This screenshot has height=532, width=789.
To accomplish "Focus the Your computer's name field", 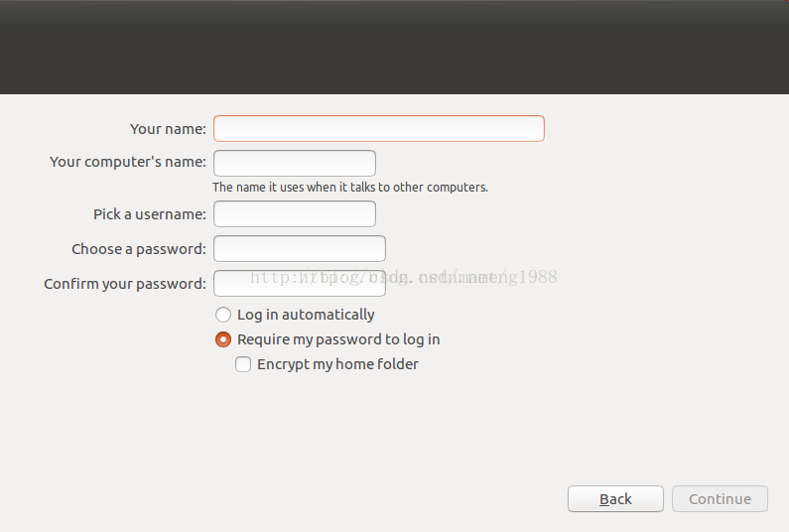I will (x=295, y=163).
